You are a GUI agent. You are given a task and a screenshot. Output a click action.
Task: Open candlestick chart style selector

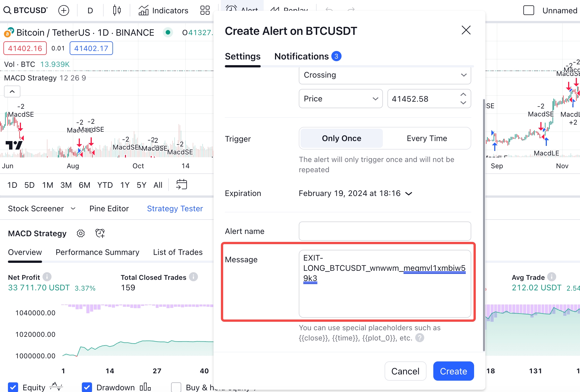click(117, 10)
